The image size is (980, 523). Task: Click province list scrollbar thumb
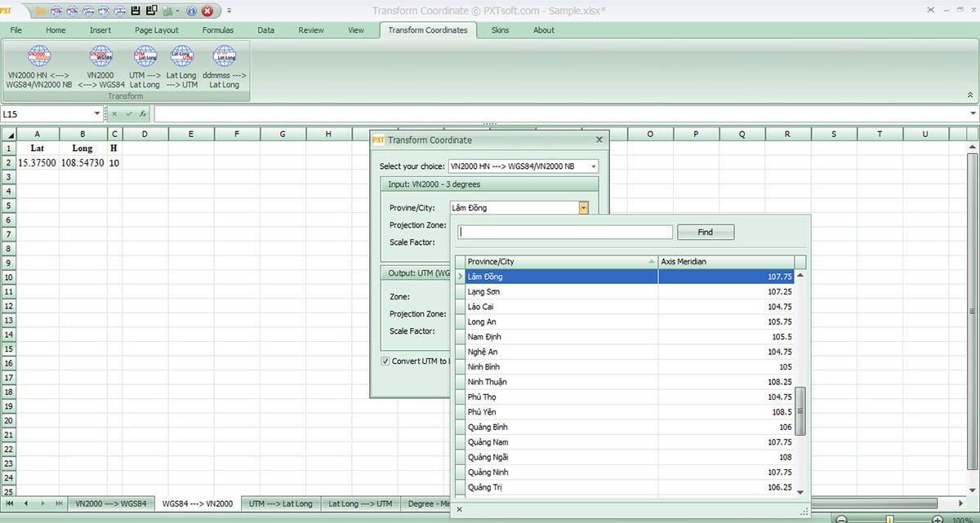pos(800,411)
